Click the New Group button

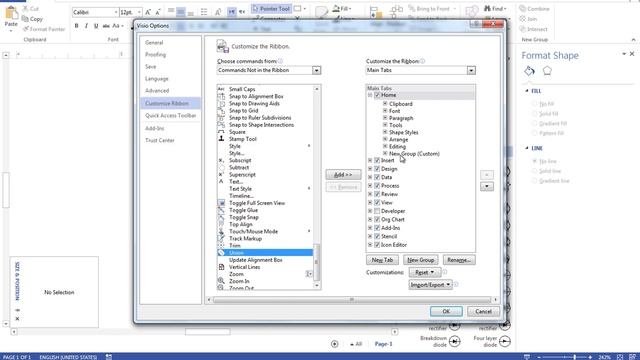pyautogui.click(x=420, y=260)
